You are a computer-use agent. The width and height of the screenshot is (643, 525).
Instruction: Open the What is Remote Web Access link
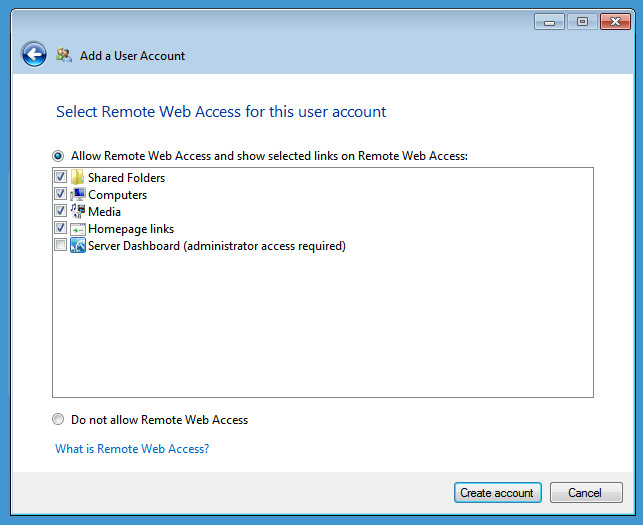132,449
